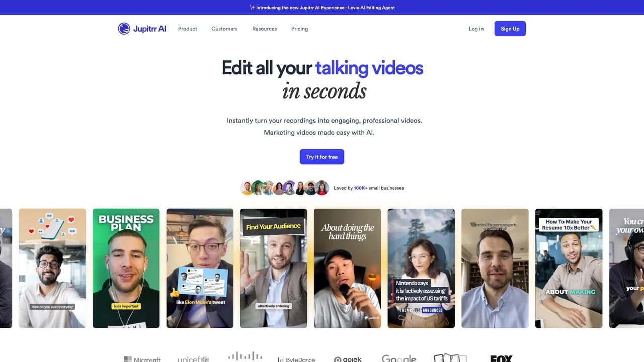Viewport: 644px width, 362px height.
Task: Click the Microsoft logo
Action: click(x=142, y=359)
